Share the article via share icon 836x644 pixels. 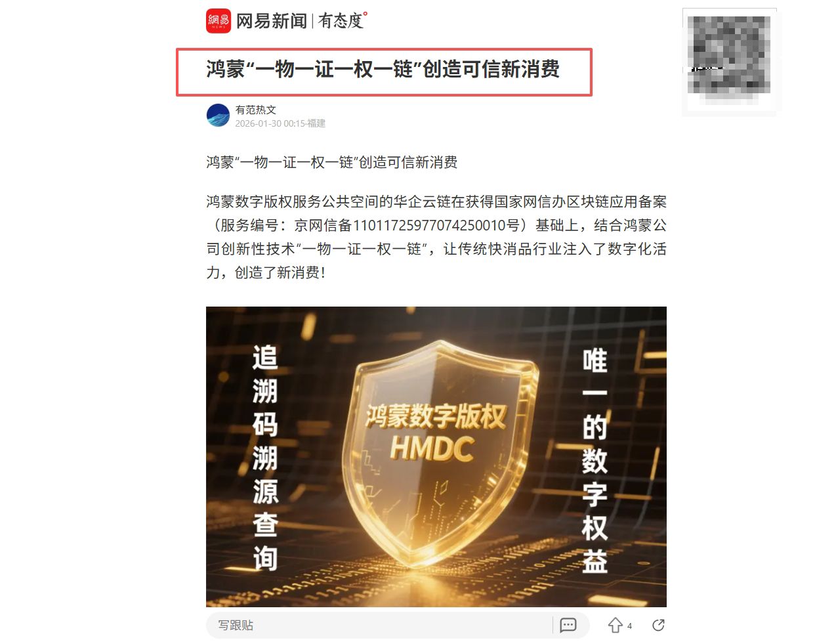(x=659, y=625)
